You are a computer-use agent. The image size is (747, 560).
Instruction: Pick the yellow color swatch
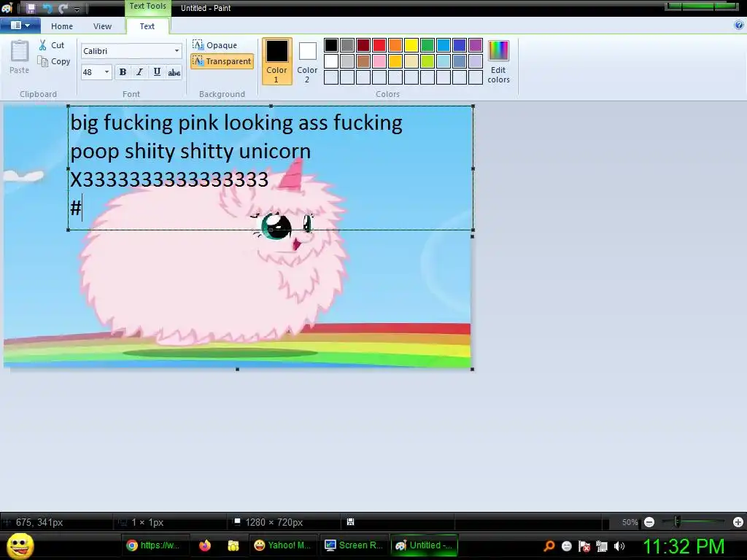pyautogui.click(x=411, y=45)
